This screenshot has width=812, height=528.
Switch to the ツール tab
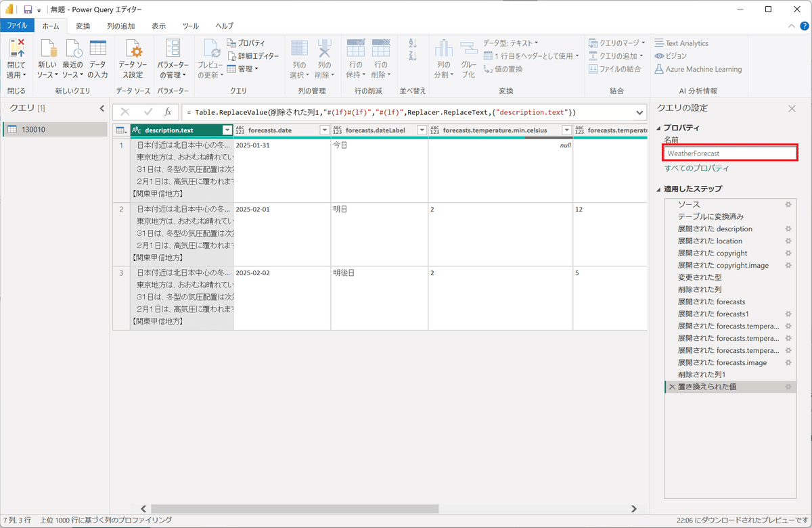click(191, 26)
